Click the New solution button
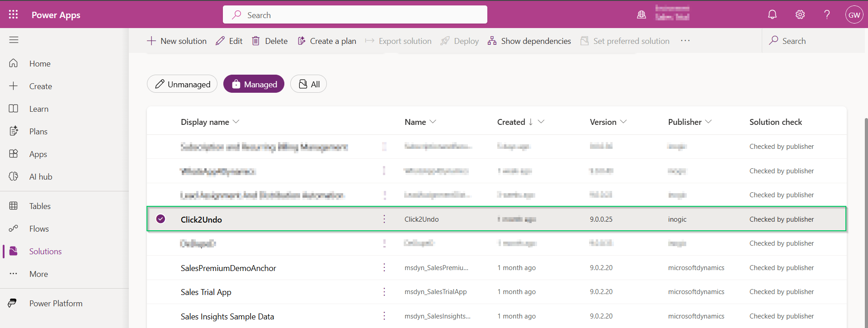Screen dimensions: 868x328 point(177,41)
